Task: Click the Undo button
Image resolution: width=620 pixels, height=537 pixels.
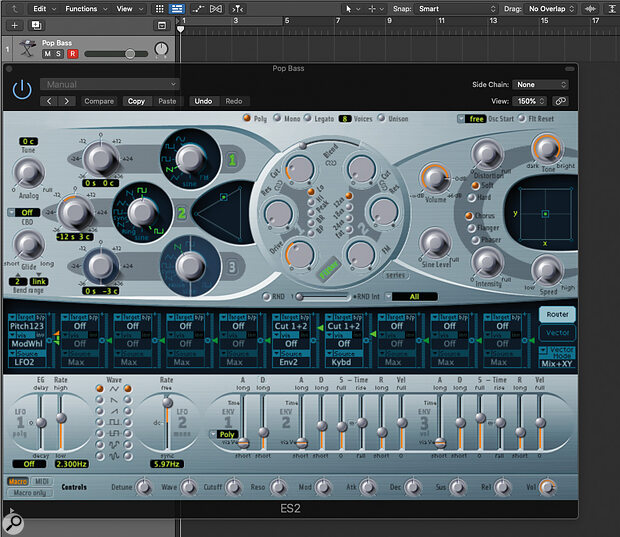Action: (x=203, y=101)
